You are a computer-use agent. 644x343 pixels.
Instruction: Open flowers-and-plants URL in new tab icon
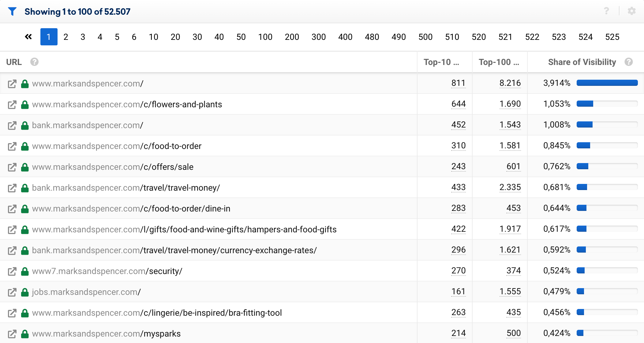12,105
